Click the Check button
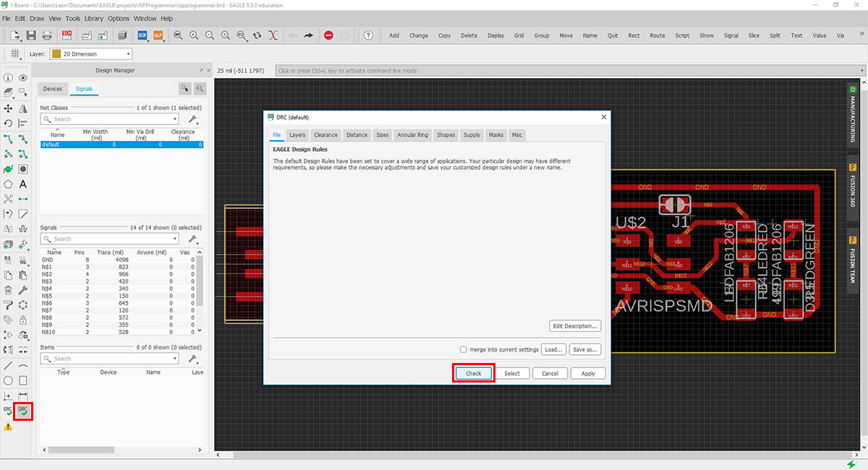Screen dimensions: 868x470 (x=474, y=374)
